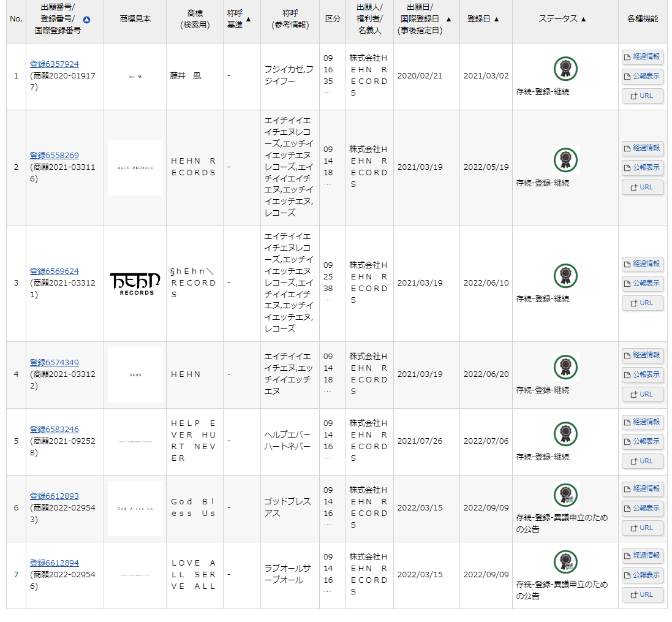Open 経過情報 for HELP EVER HURT NEVER

coord(643,422)
